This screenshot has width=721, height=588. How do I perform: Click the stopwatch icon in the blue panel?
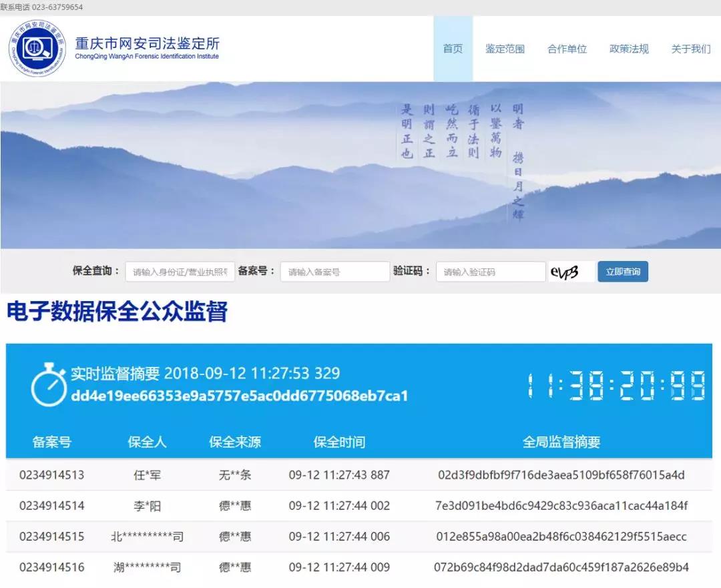[48, 385]
